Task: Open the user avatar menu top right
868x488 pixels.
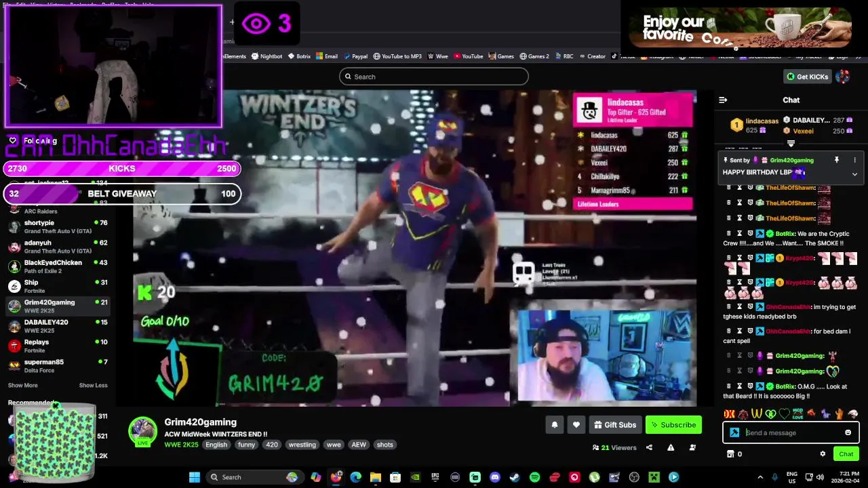Action: (x=843, y=77)
